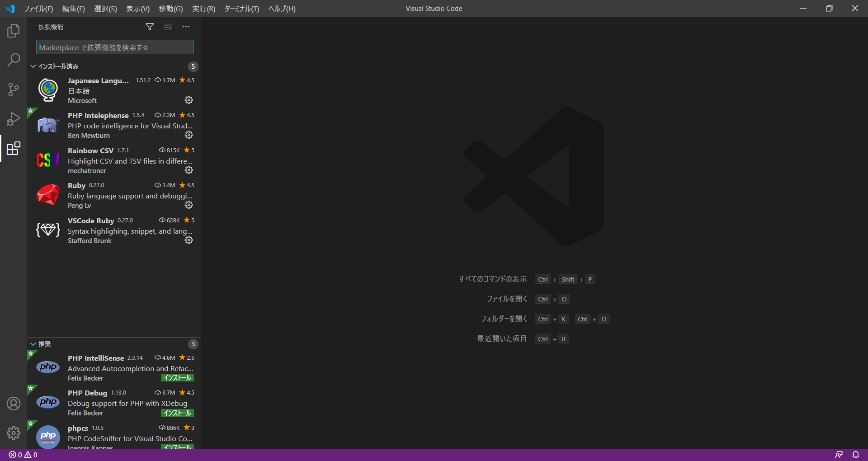Open the Run and Debug view
Viewport: 868px width, 461px height.
coord(14,119)
